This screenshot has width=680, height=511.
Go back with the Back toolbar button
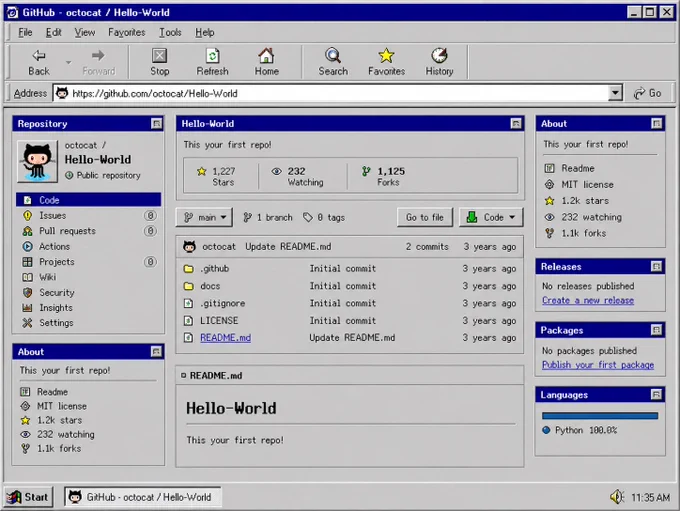[39, 62]
